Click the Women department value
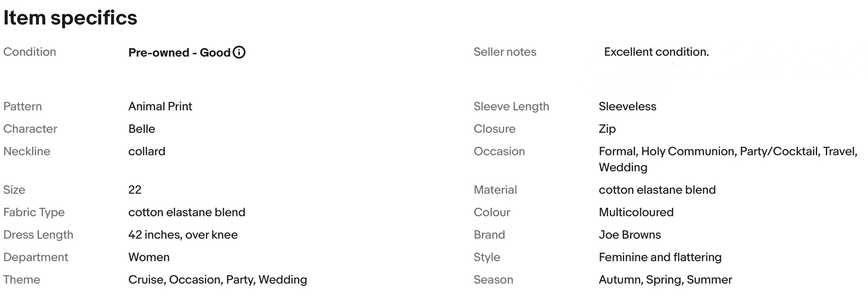The width and height of the screenshot is (868, 296). point(149,257)
